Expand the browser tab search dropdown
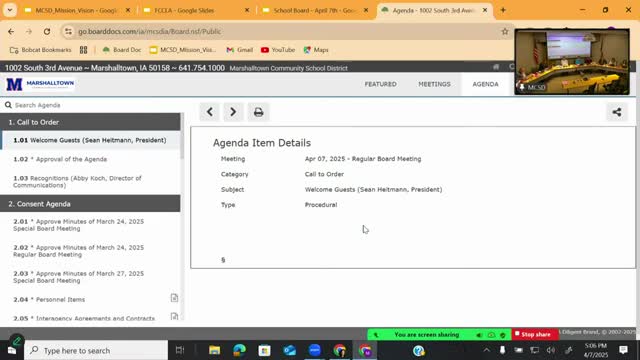 [10, 10]
